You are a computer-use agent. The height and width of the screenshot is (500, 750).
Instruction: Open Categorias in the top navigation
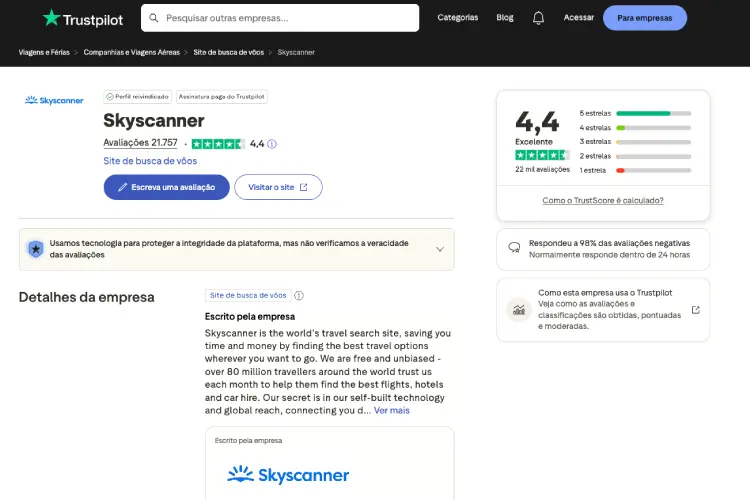[x=458, y=18]
